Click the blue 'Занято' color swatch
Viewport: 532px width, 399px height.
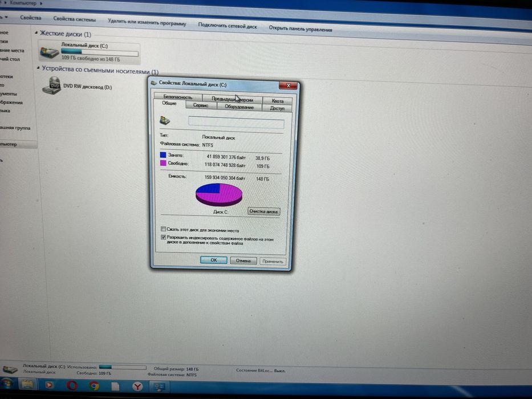(163, 154)
